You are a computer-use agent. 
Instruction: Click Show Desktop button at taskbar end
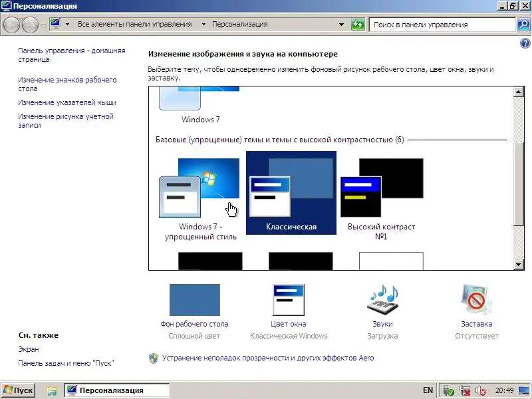pos(523,390)
